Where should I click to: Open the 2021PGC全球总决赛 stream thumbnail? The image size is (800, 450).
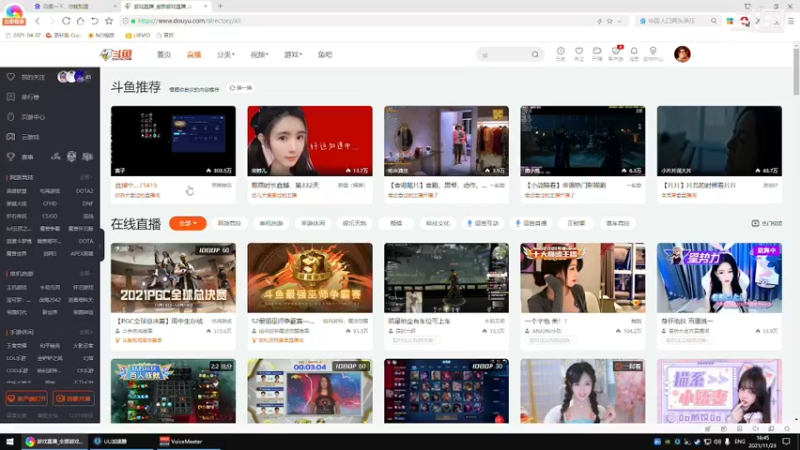pos(173,278)
